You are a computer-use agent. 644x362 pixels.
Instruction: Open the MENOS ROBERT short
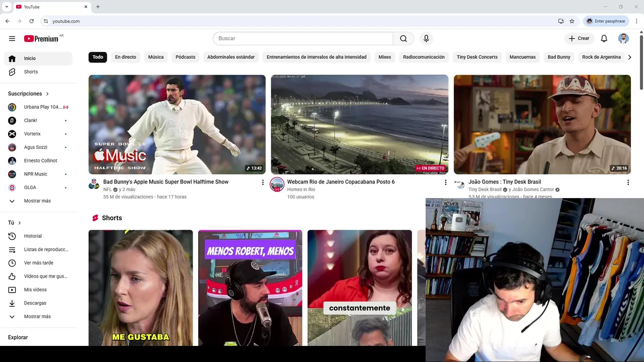[250, 288]
